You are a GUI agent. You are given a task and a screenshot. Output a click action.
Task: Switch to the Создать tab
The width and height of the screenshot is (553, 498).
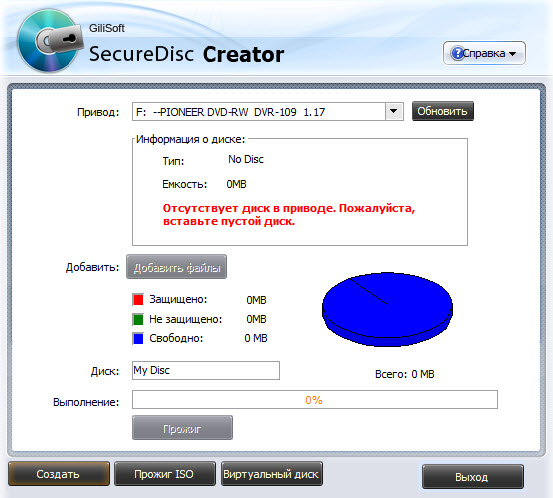pos(59,474)
